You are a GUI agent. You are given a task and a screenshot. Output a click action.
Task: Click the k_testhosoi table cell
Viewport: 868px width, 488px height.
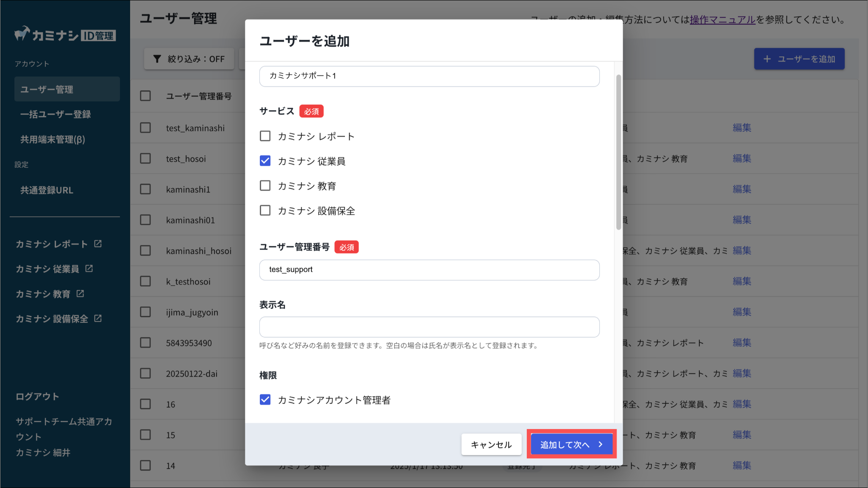coord(188,282)
